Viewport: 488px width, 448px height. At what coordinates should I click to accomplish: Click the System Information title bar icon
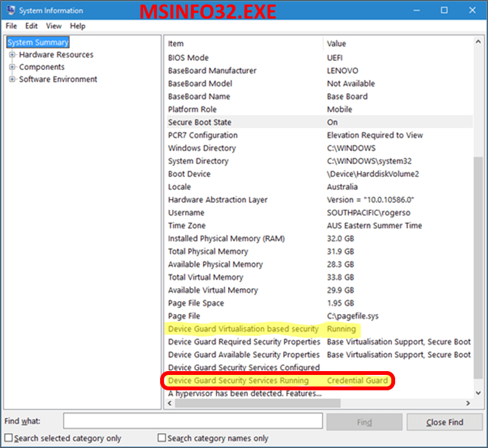coord(10,10)
